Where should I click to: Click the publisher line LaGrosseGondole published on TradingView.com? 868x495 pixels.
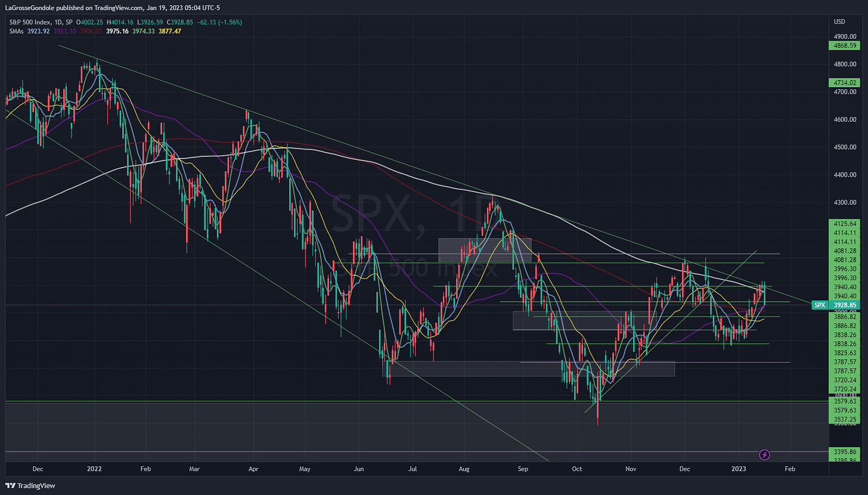click(x=75, y=8)
